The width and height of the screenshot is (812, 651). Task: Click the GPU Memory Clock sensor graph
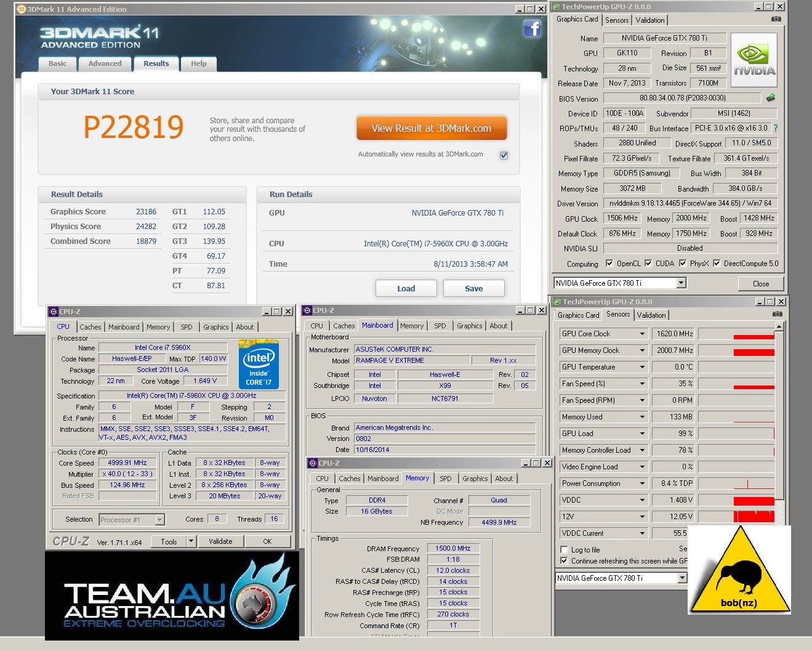[736, 350]
